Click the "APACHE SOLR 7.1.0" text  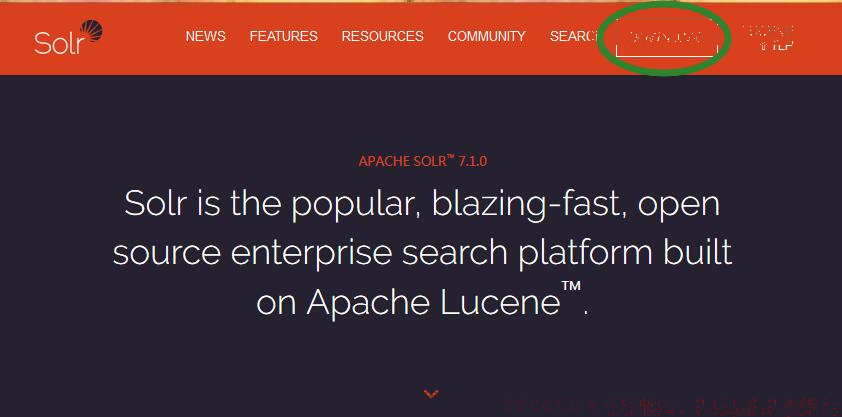click(x=423, y=160)
